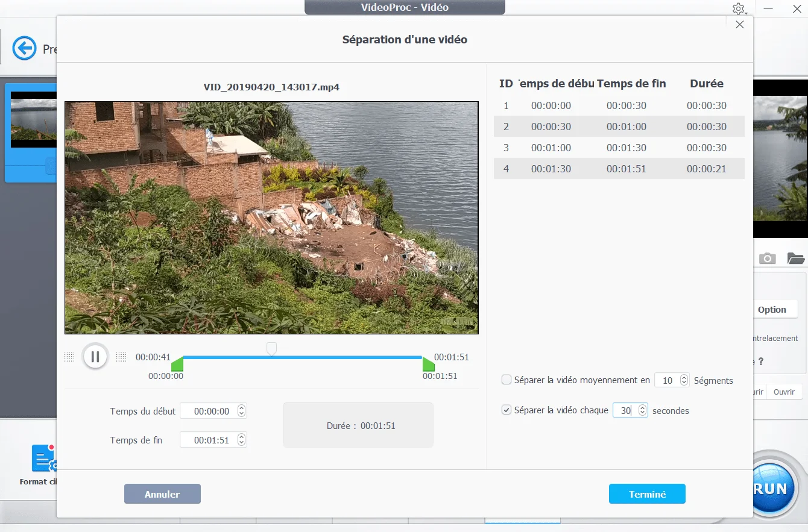Enable Séparer la vidéo moyennement checkbox
This screenshot has width=808, height=532.
(507, 380)
